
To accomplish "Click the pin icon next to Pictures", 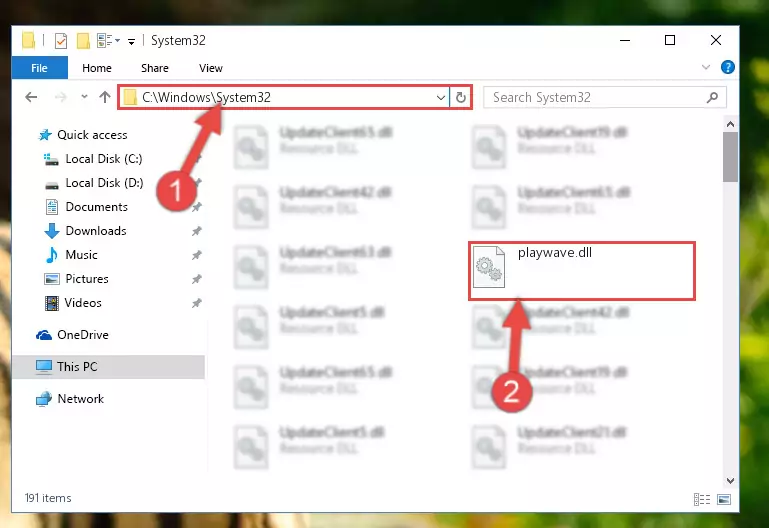I will (x=197, y=279).
